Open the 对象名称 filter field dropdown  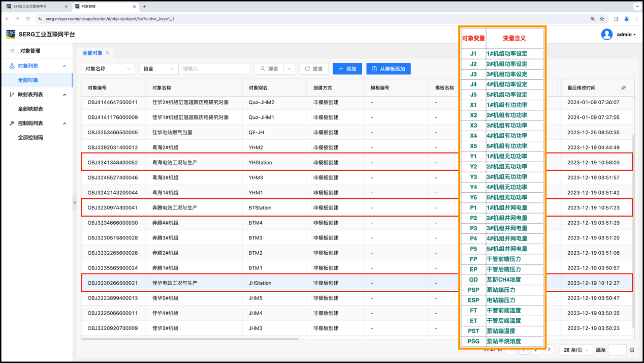pos(108,69)
